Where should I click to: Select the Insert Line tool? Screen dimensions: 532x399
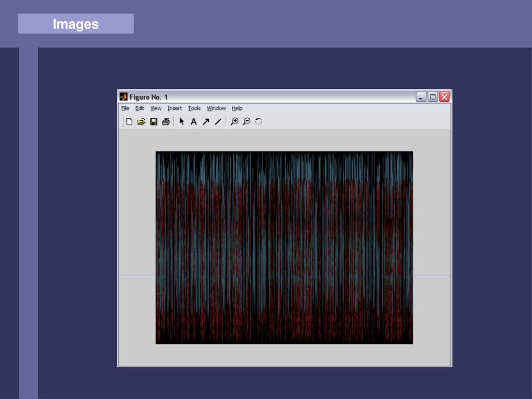pos(218,121)
